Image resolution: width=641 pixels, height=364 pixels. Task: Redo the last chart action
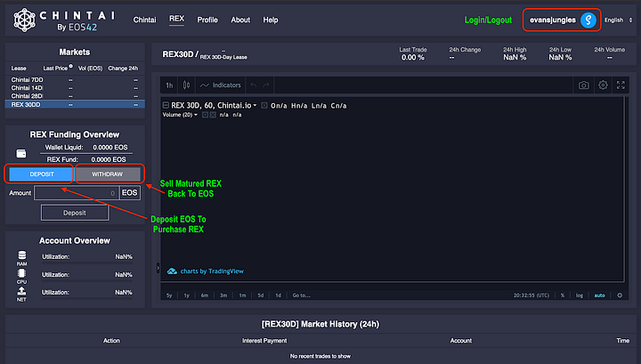coord(266,85)
